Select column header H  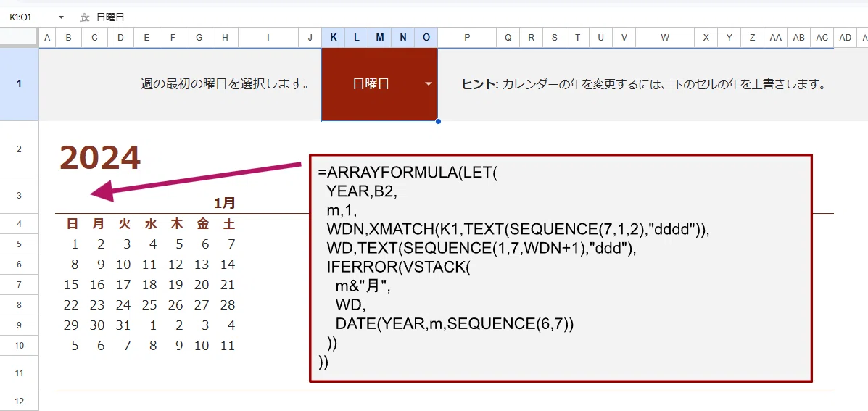point(225,37)
